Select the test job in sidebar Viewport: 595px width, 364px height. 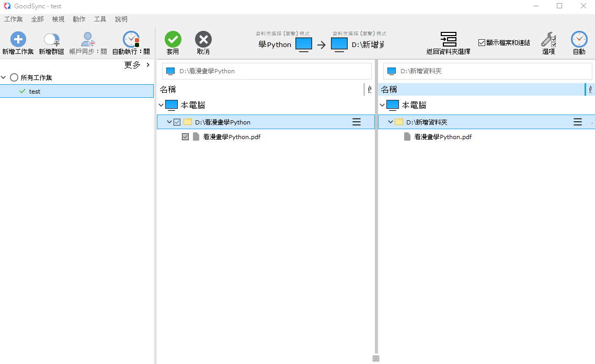coord(35,92)
